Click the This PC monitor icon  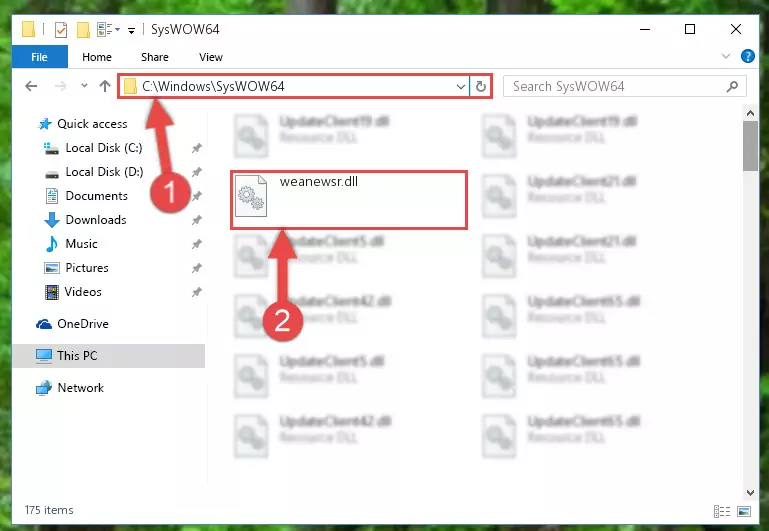[x=44, y=355]
